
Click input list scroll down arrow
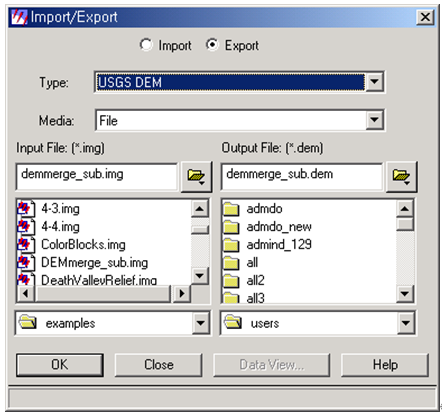coord(200,276)
